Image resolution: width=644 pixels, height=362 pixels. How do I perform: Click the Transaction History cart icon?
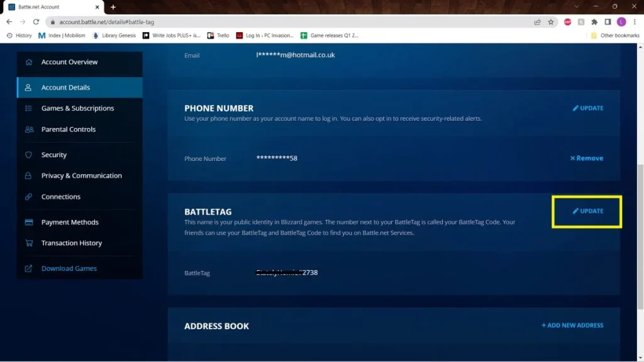tap(29, 243)
